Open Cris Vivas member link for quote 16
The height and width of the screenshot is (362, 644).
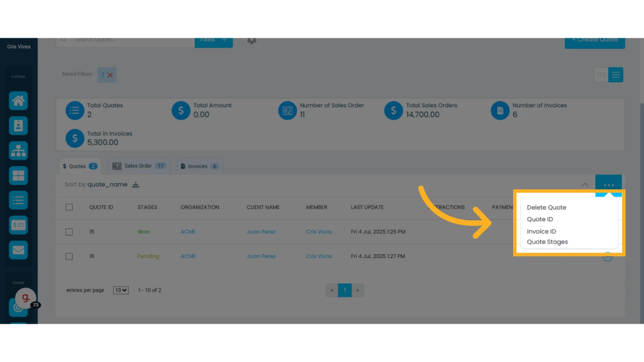319,256
